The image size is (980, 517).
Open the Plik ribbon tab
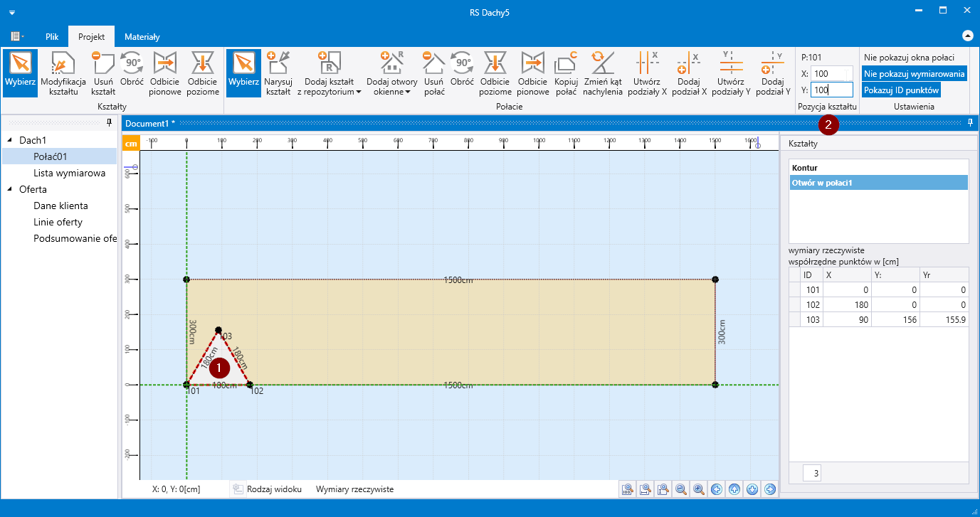52,37
